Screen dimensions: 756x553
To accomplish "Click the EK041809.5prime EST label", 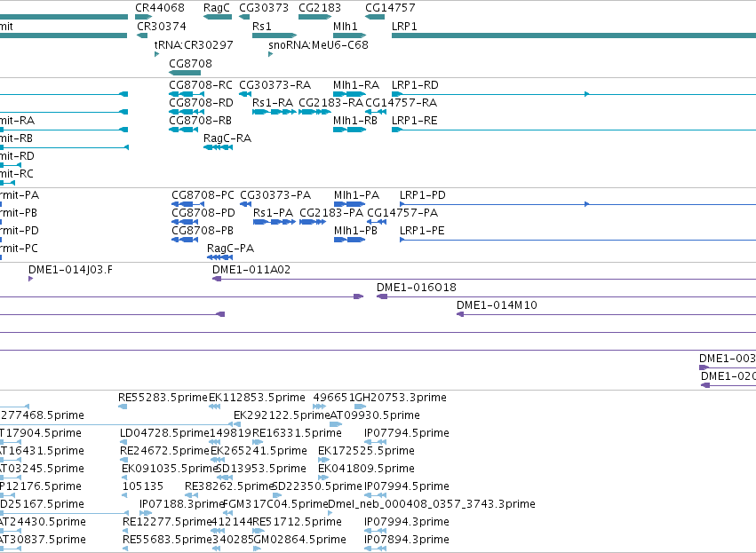I will (366, 470).
